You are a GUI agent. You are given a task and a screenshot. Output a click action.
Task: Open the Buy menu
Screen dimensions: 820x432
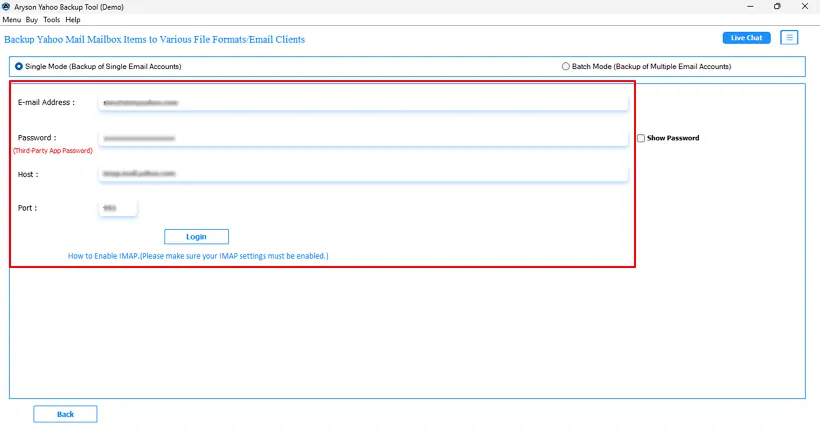point(31,20)
